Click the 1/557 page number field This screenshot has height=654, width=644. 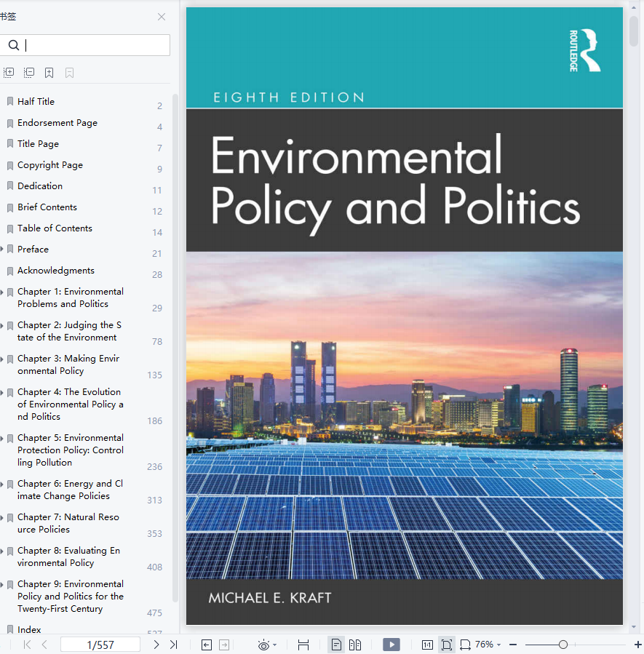[100, 645]
